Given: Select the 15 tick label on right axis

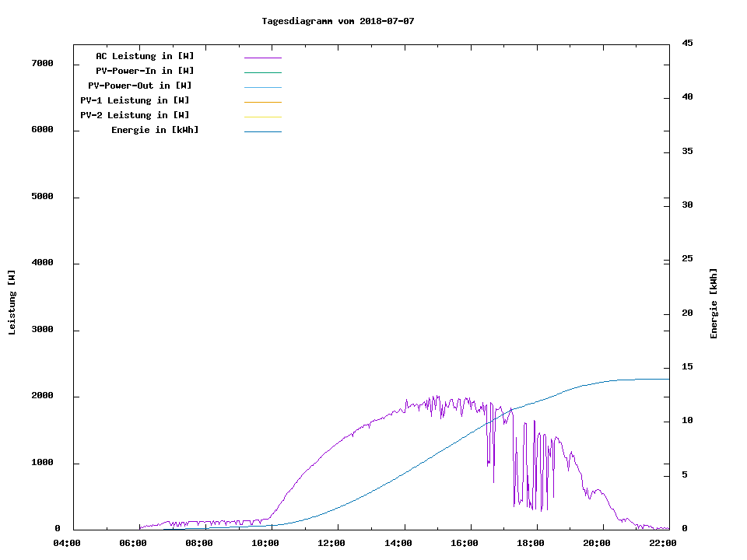Looking at the screenshot, I should [x=687, y=367].
